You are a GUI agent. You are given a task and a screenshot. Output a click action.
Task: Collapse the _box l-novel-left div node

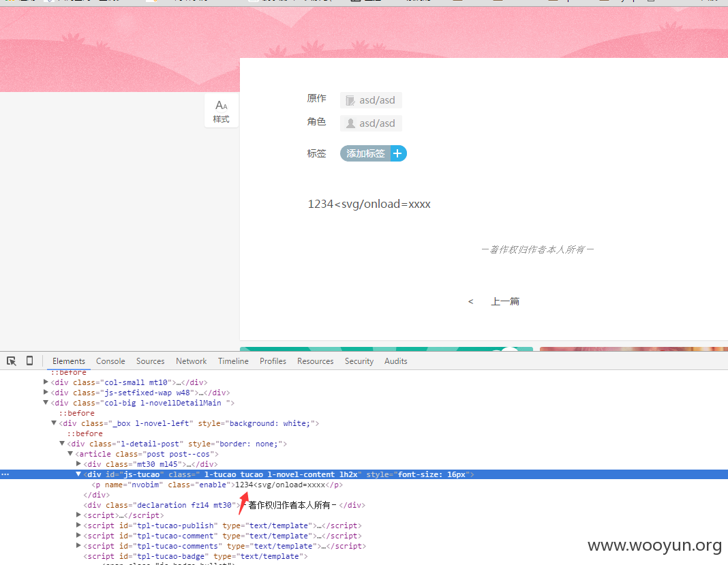pyautogui.click(x=54, y=423)
